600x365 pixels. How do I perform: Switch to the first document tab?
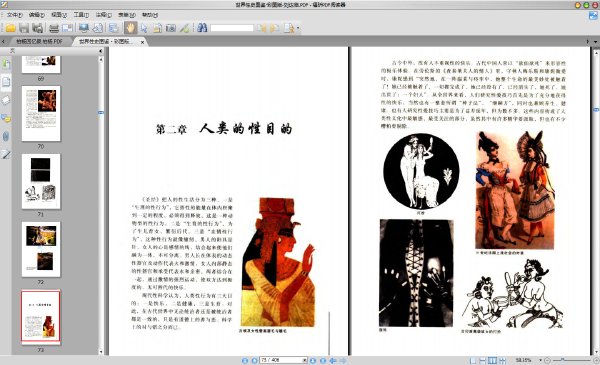coord(39,41)
